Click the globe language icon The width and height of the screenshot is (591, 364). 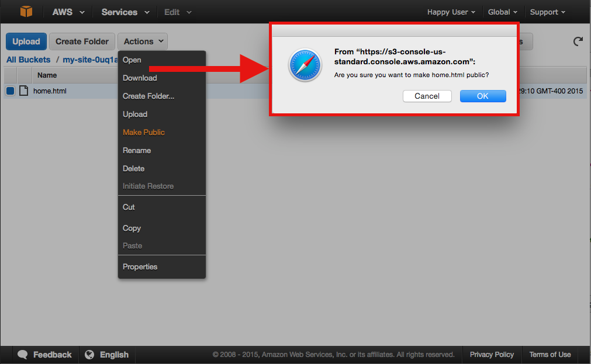[89, 355]
